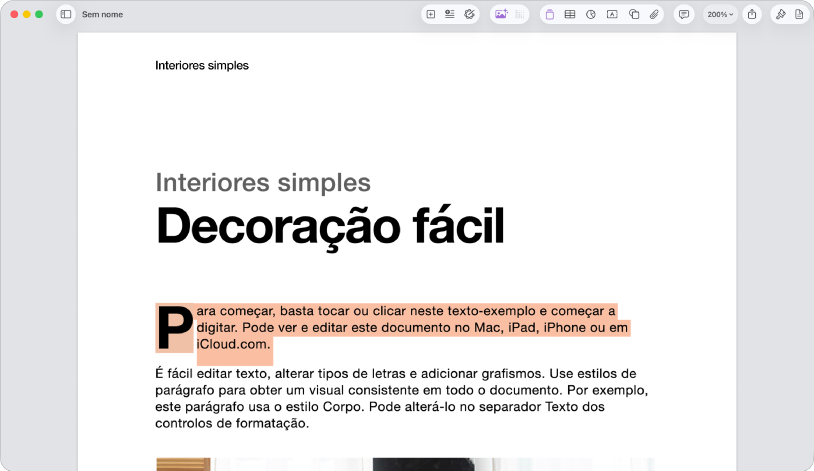Click the yellow minimize window button
The width and height of the screenshot is (814, 471).
coord(26,15)
